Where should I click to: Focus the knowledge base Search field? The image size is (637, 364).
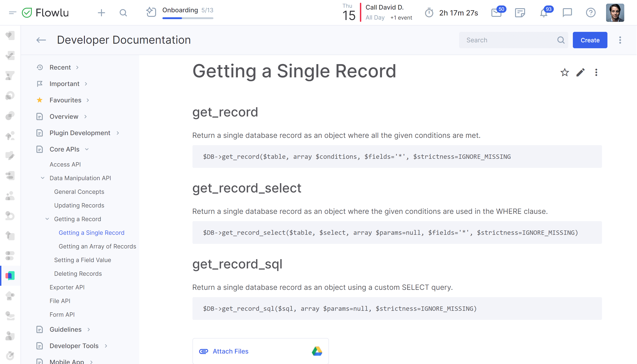pyautogui.click(x=513, y=40)
